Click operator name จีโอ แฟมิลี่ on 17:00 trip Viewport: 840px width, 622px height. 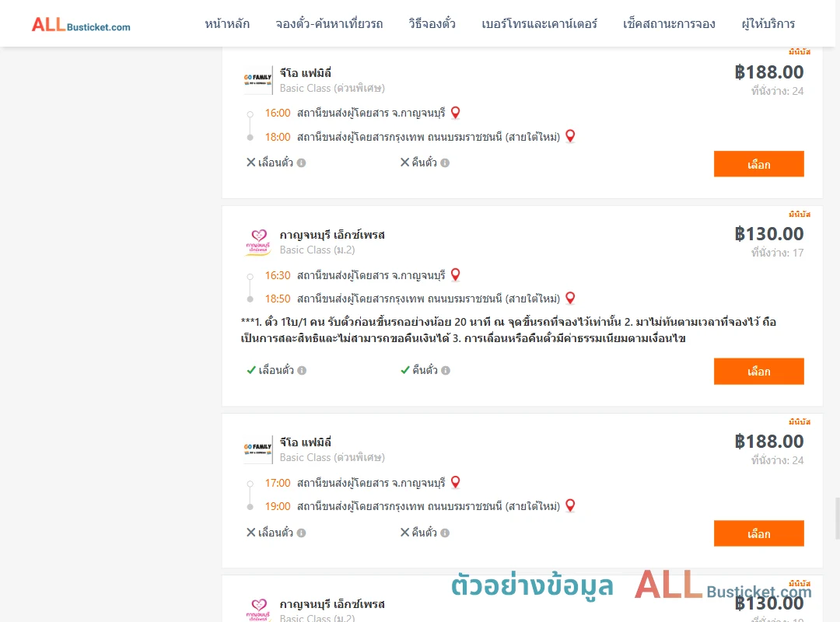coord(306,442)
